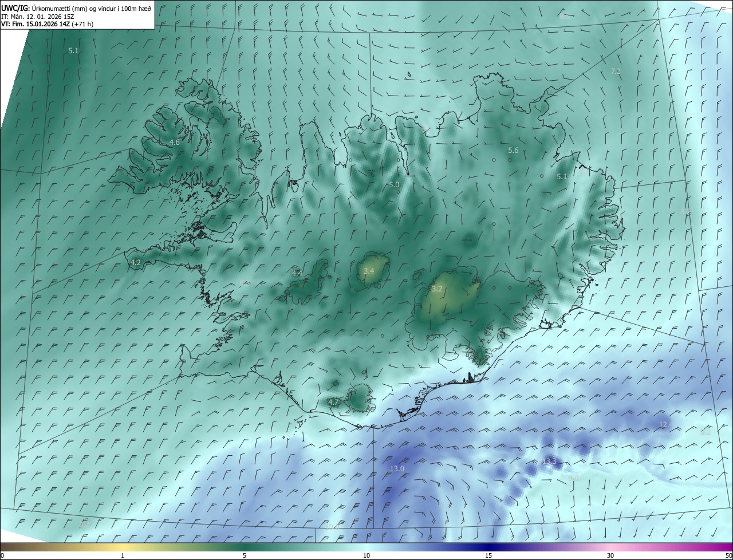
Task: Click the colorbar tick label 0
Action: click(x=2, y=555)
